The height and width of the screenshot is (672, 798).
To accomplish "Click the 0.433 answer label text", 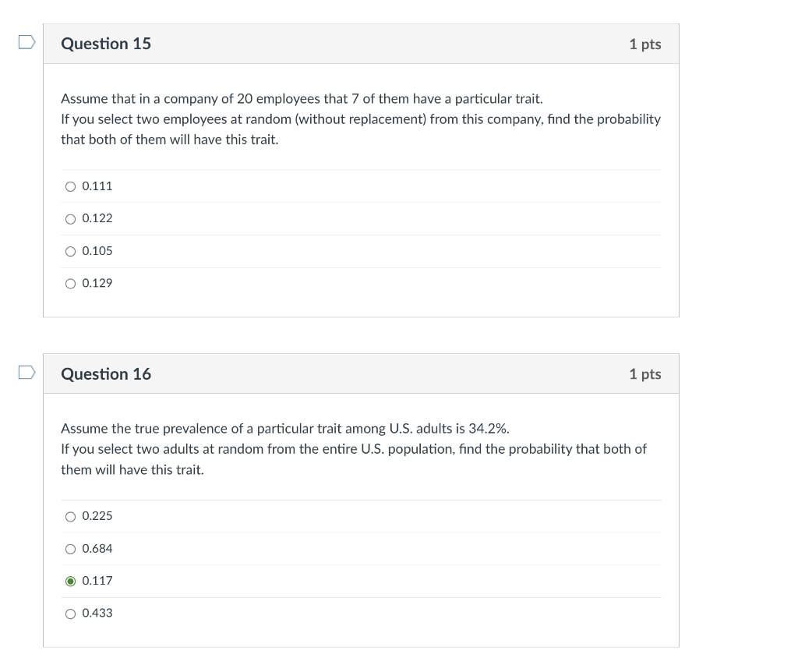I will (x=97, y=614).
